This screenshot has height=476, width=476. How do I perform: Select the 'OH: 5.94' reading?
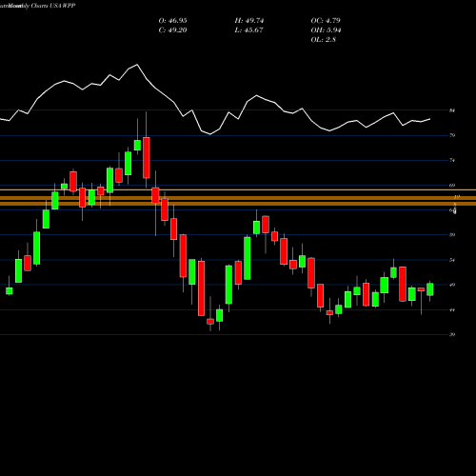(x=326, y=30)
